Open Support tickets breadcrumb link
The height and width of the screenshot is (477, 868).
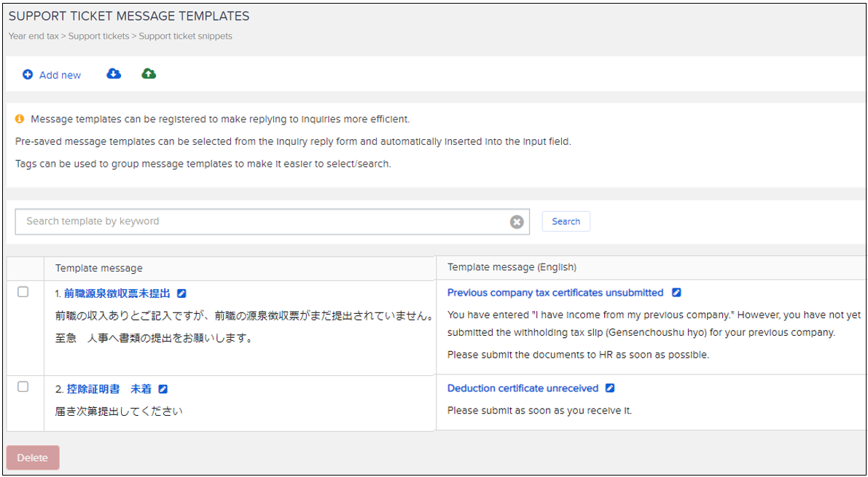(98, 36)
